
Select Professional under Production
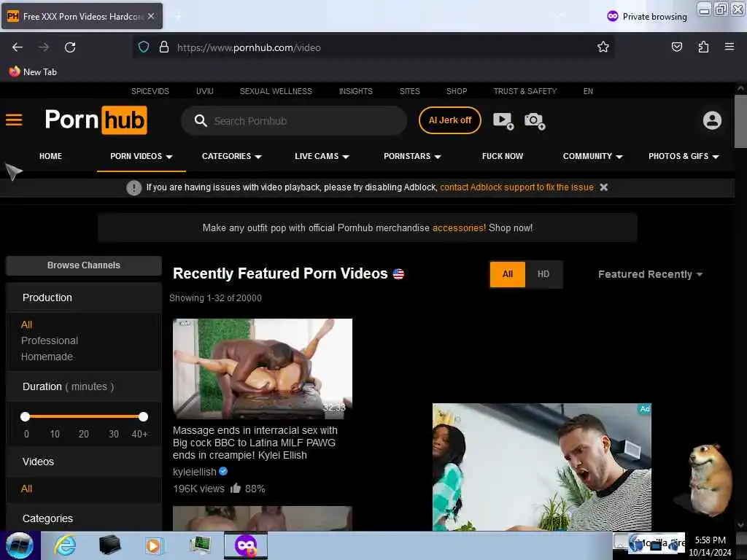tap(50, 341)
